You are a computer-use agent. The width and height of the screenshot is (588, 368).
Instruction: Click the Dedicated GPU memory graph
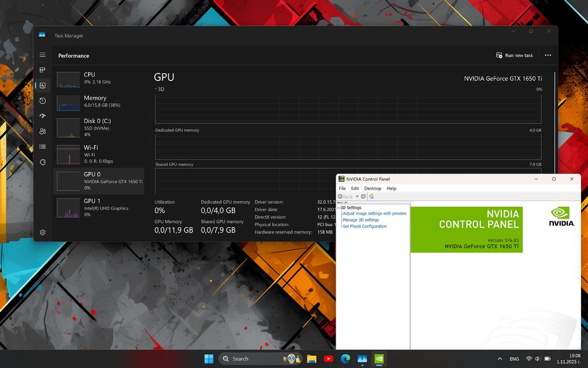[x=348, y=147]
